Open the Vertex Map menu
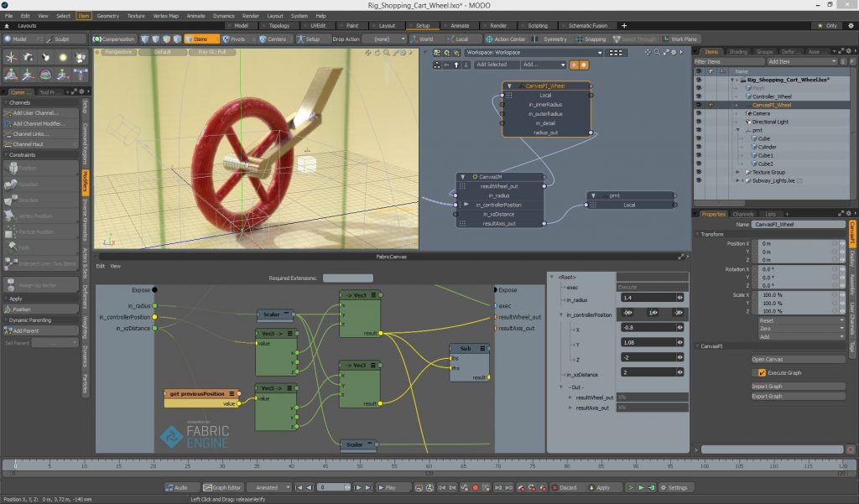This screenshot has height=504, width=859. [x=165, y=16]
